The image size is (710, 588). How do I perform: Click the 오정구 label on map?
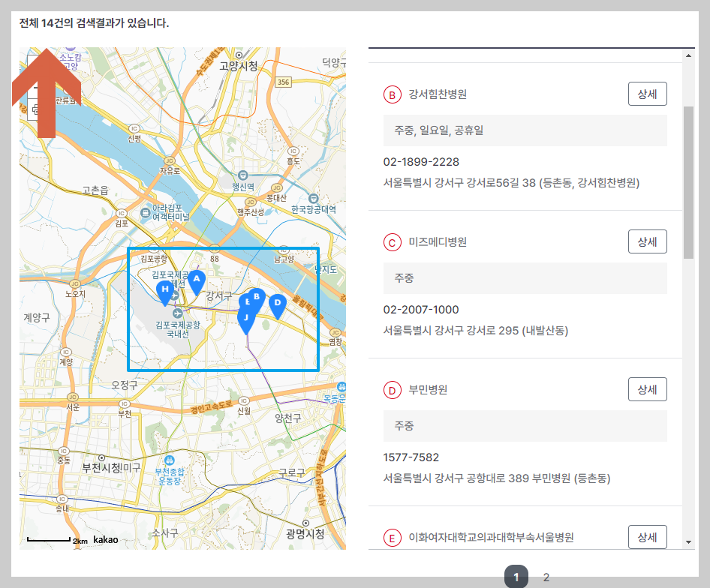pyautogui.click(x=125, y=385)
